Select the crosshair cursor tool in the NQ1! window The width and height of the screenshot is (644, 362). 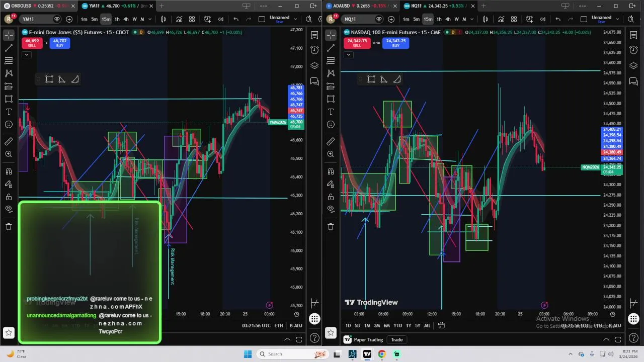pyautogui.click(x=331, y=35)
